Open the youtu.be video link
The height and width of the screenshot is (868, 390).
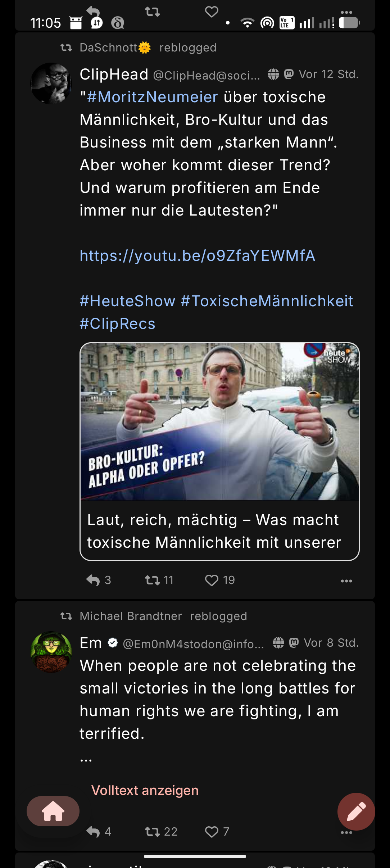197,256
